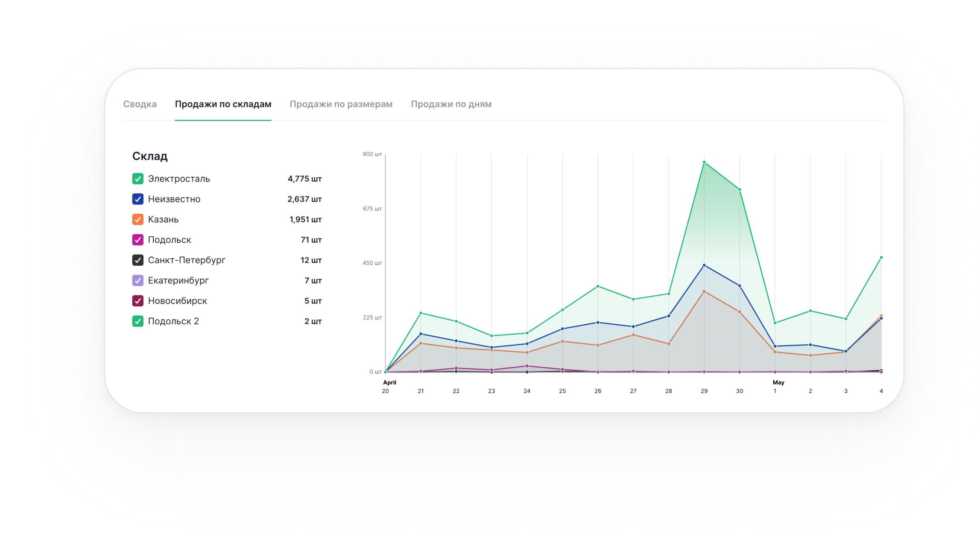Switch to Продажи по размерам tab
Screen dimensions: 980x554
click(x=341, y=104)
